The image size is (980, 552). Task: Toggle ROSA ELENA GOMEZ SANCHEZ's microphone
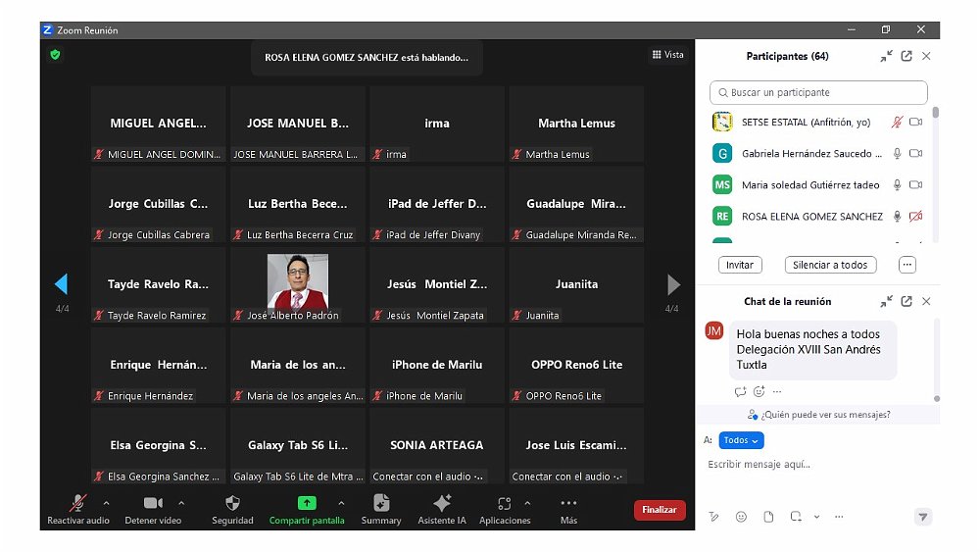point(895,216)
